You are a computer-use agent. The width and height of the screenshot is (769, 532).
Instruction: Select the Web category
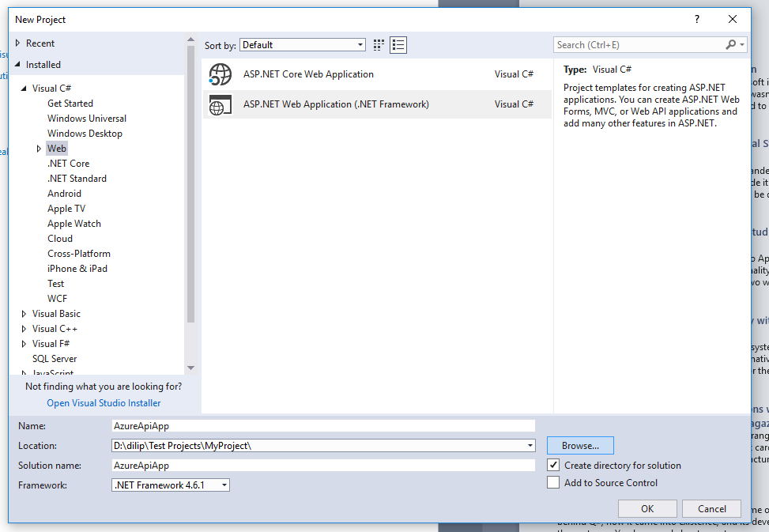[x=56, y=149]
